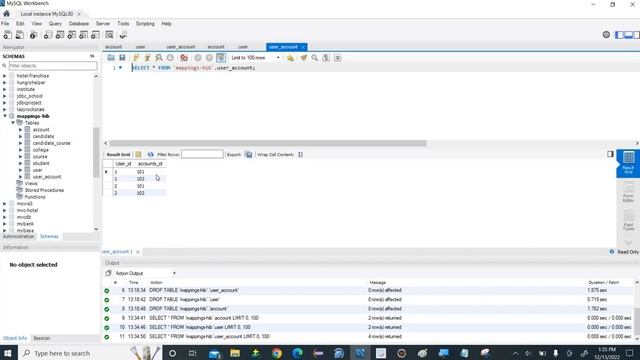
Task: Expand the movie3 schema
Action: (x=5, y=204)
